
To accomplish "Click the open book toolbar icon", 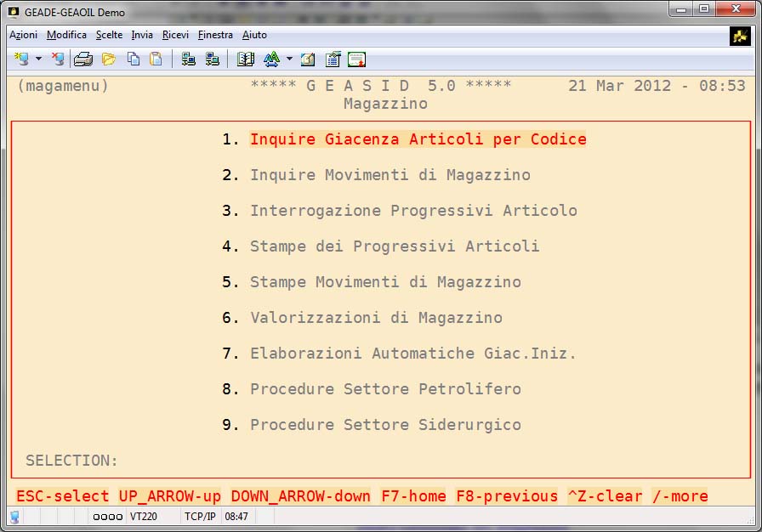I will (x=246, y=59).
